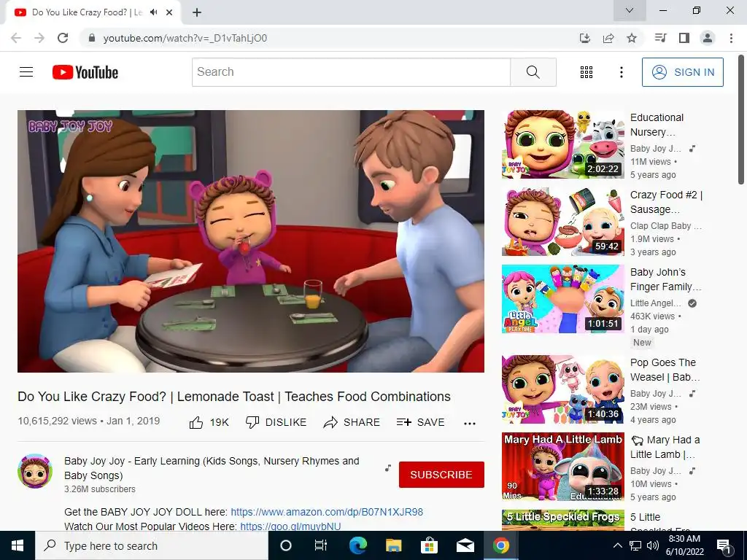Open the goo.gl popular videos link
747x560 pixels.
tap(290, 526)
